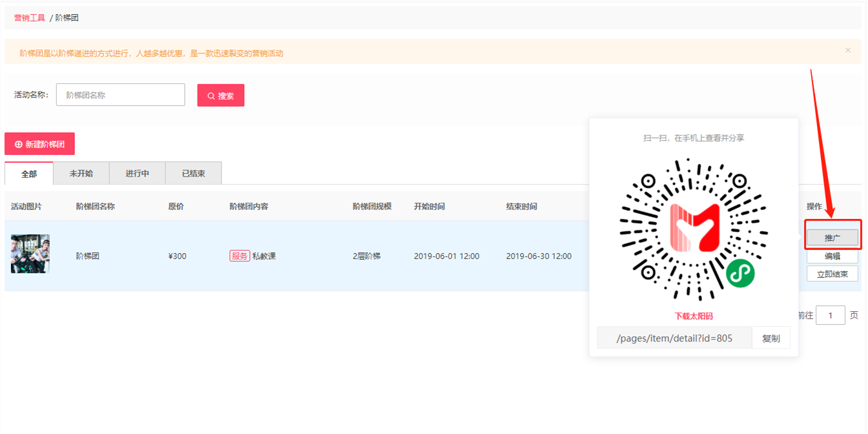Open the activity thumbnail image
868x434 pixels.
click(x=30, y=254)
